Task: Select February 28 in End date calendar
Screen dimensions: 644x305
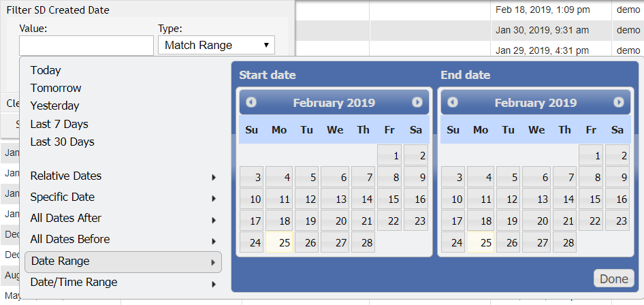Action: [x=564, y=242]
